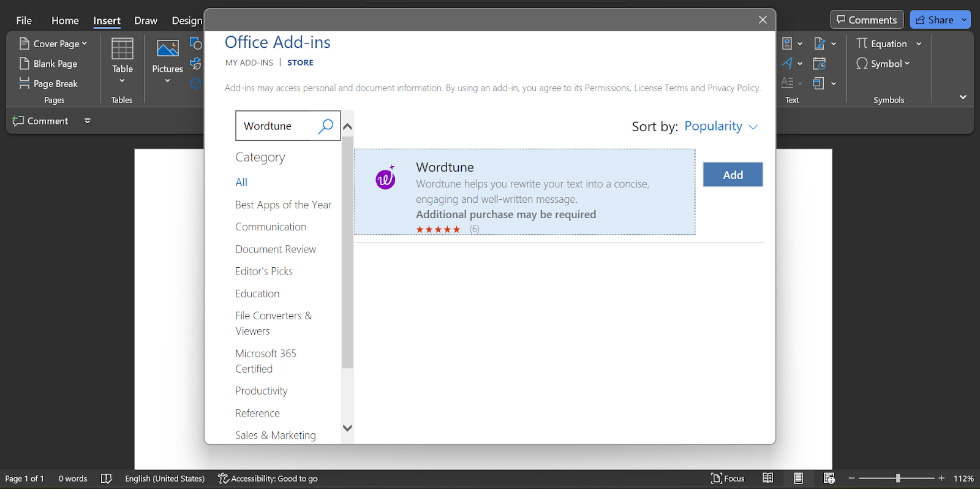The image size is (980, 489).
Task: Open the Wordtune add-in title
Action: (x=445, y=167)
